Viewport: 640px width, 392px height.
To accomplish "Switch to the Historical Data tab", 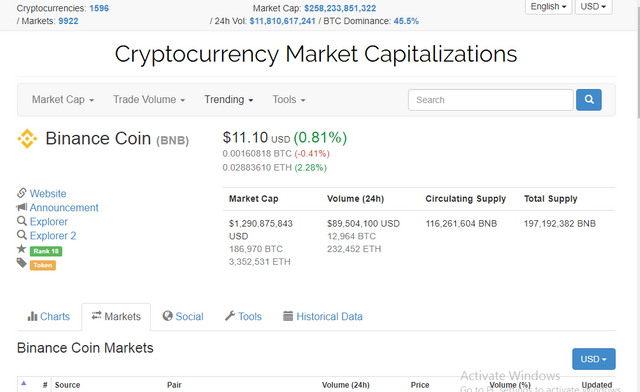I will (322, 316).
